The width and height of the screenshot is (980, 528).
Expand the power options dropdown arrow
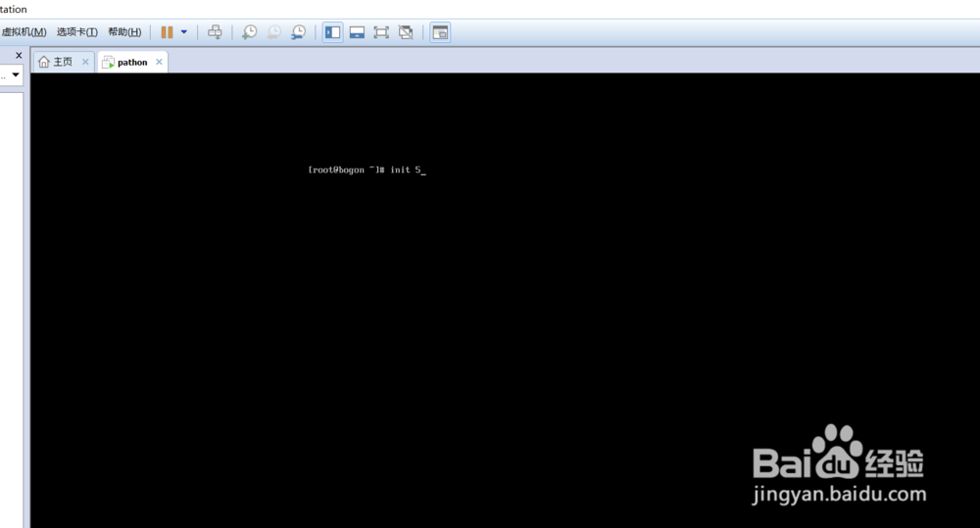click(184, 32)
